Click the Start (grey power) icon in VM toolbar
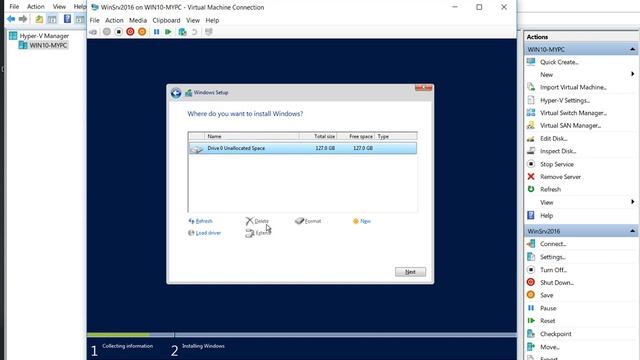 tap(107, 32)
